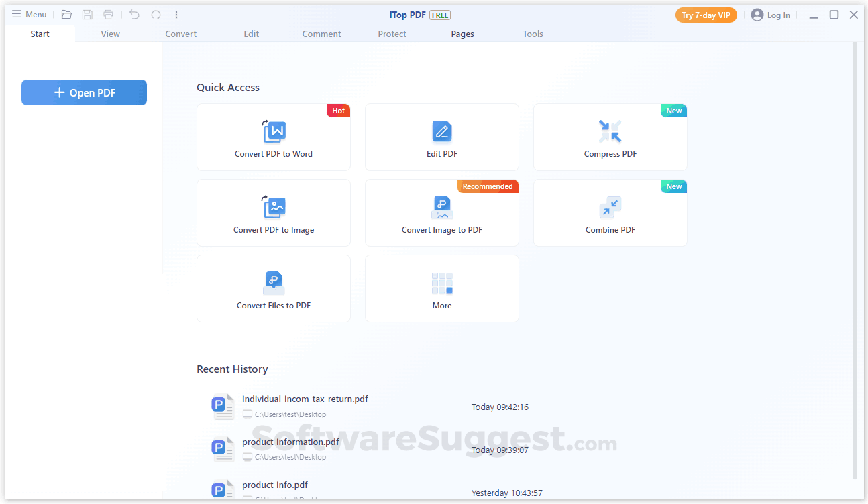Switch to the Pages tab
This screenshot has height=504, width=868.
pos(463,34)
